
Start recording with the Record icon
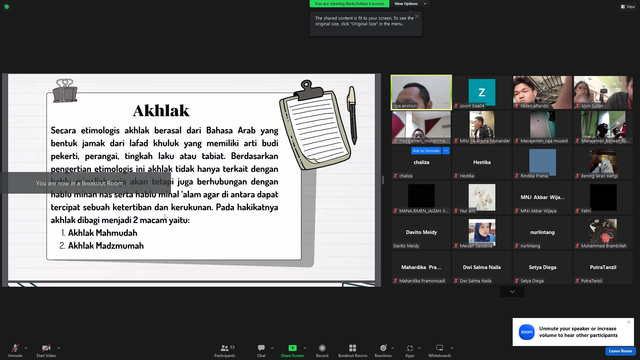(x=322, y=348)
